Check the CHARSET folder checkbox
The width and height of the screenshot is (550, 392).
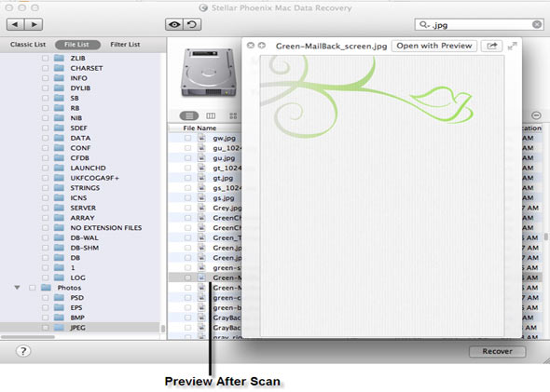point(46,68)
